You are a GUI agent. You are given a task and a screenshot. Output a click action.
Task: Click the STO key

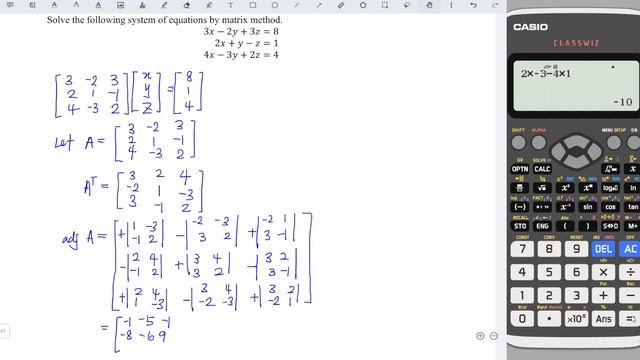coord(520,226)
